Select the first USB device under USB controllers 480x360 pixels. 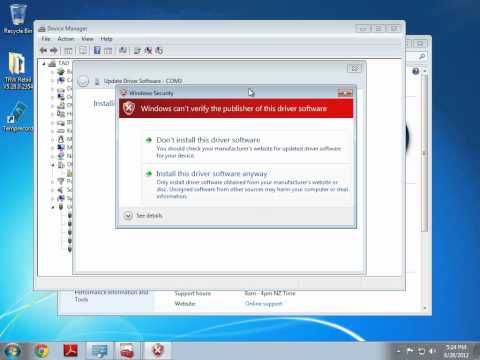70,215
